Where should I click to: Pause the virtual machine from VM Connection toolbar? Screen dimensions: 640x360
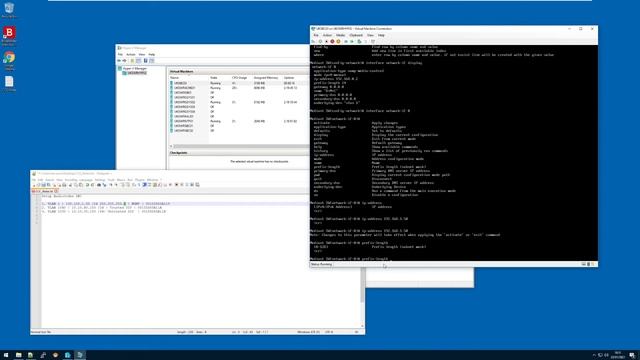click(346, 41)
